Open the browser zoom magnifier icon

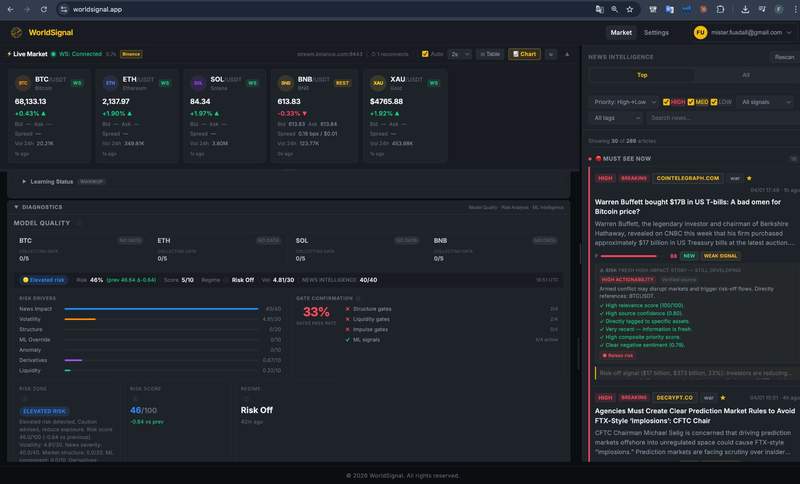[x=614, y=9]
